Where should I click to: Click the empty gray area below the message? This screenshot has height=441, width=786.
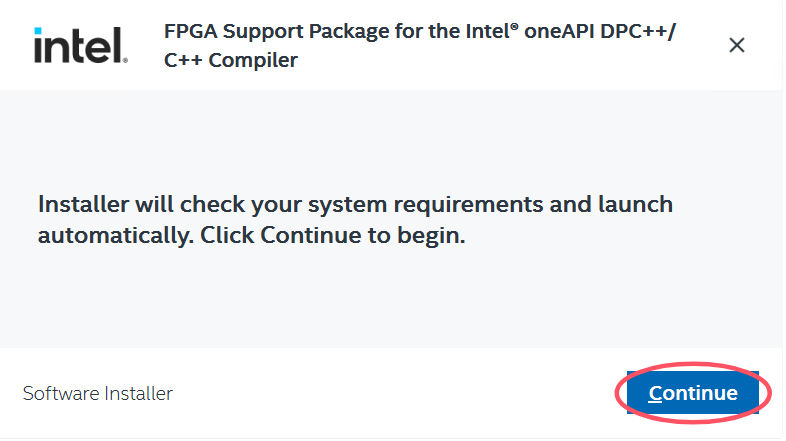391,298
